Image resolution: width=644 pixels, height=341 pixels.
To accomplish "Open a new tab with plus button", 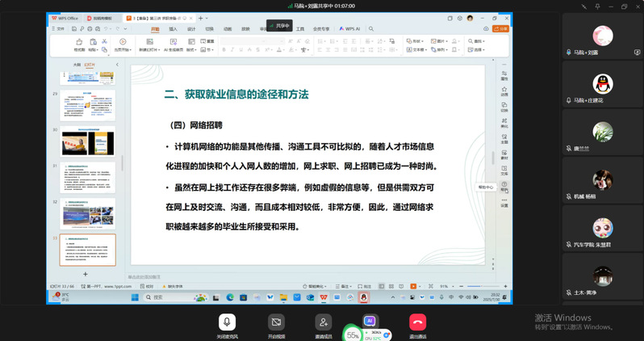I will coord(199,17).
